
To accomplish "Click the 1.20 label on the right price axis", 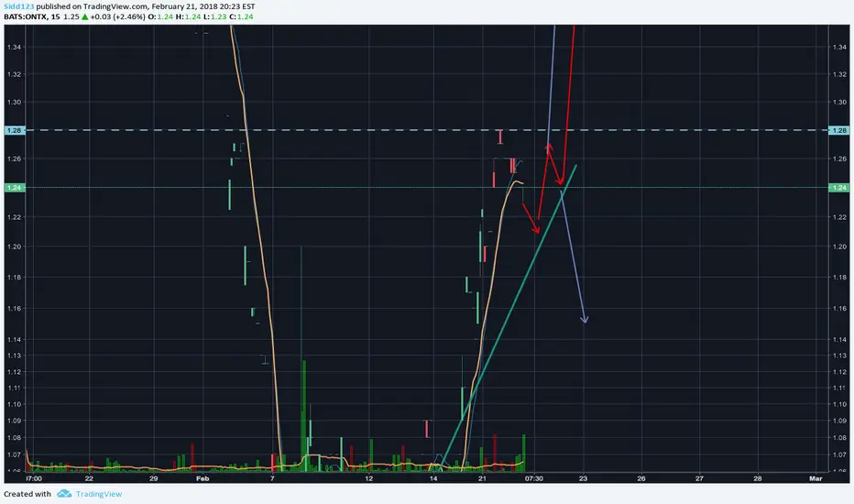I will coord(839,247).
